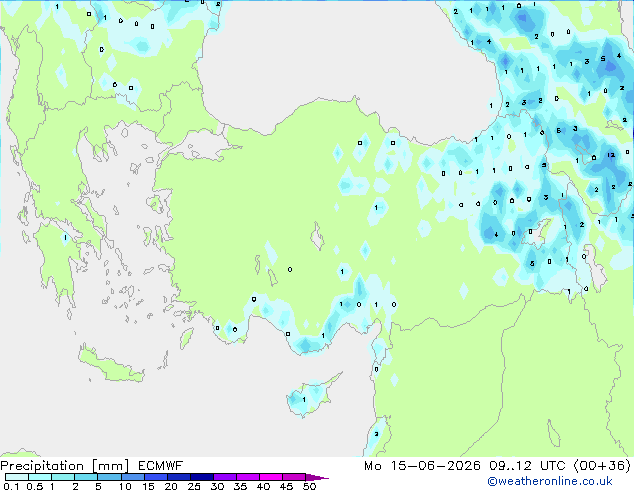Click the '15' legend scale label
This screenshot has width=634, height=490.
[x=148, y=486]
